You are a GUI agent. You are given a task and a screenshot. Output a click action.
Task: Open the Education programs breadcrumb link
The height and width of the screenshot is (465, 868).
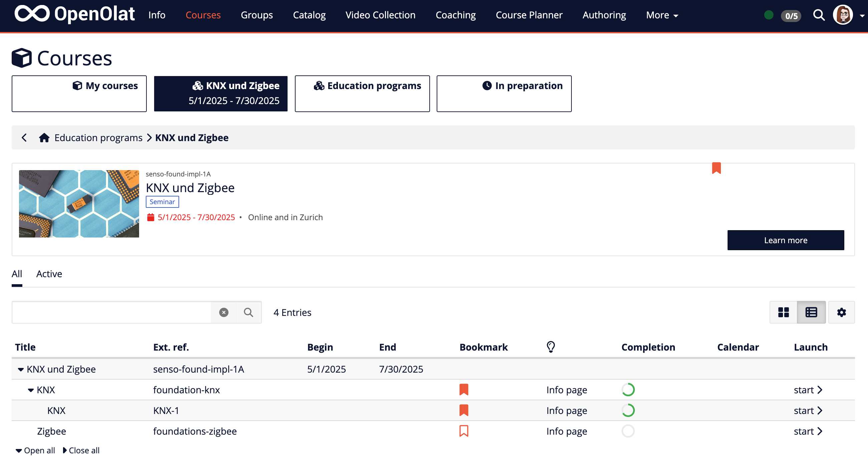point(98,137)
